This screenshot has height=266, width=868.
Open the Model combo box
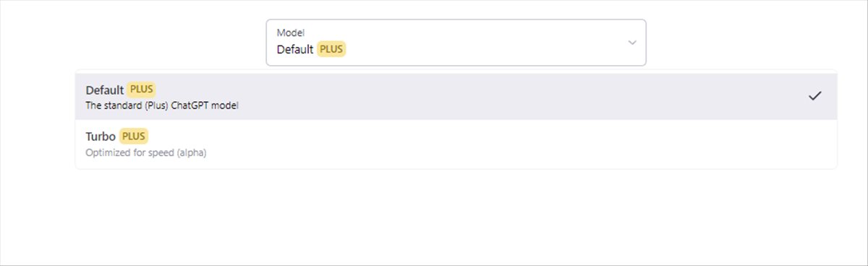(456, 43)
